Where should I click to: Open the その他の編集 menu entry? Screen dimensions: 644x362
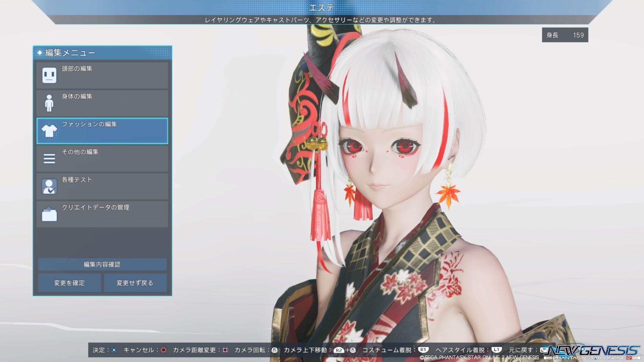pos(102,159)
